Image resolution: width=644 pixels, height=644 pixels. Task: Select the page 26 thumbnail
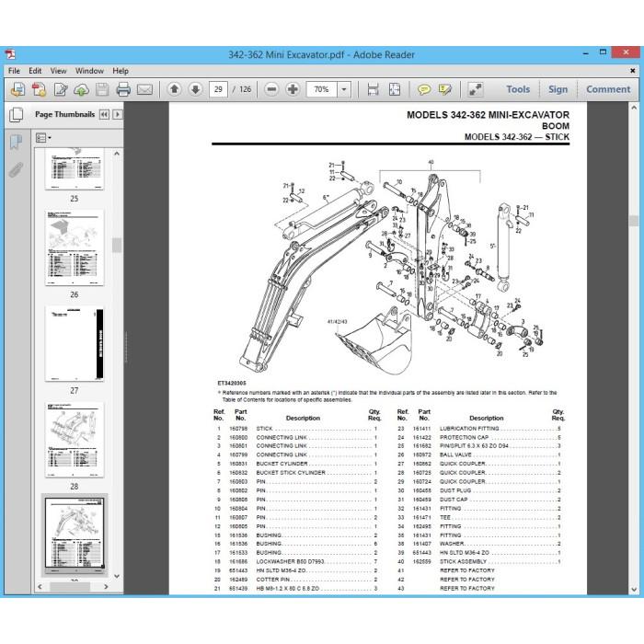pos(75,247)
